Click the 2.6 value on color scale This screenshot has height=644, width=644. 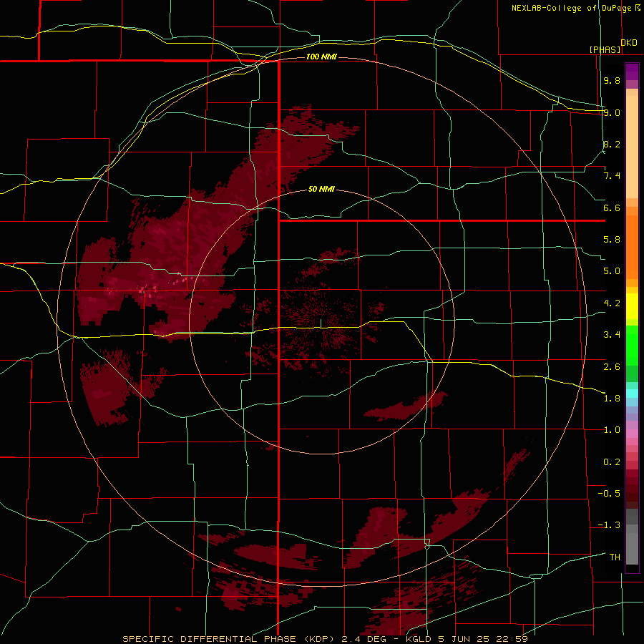[612, 367]
